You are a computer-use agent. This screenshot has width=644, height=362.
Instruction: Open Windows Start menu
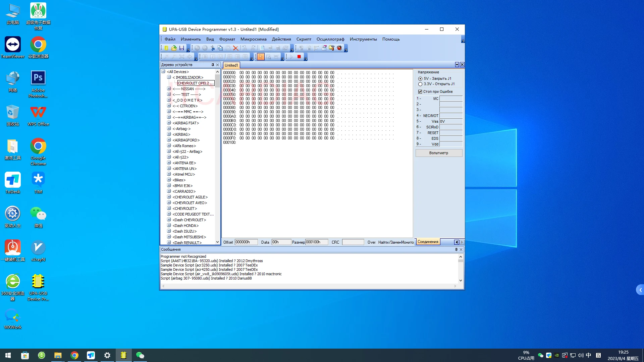[8, 355]
